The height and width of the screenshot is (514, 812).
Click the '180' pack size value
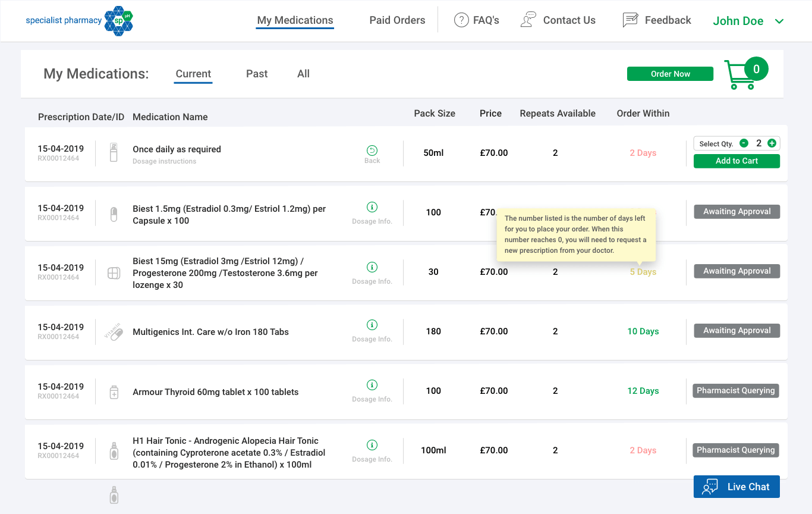click(433, 331)
